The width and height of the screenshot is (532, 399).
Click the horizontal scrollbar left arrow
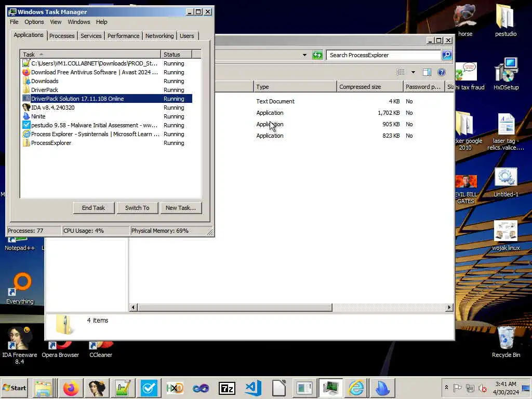pos(133,308)
